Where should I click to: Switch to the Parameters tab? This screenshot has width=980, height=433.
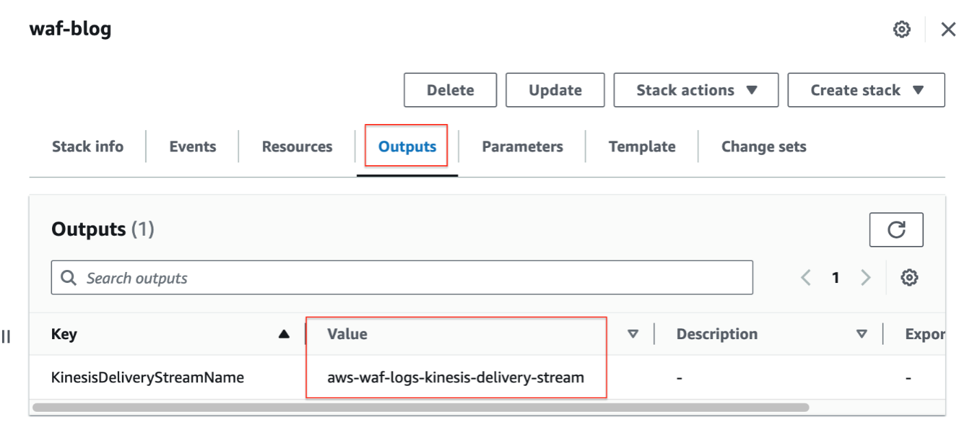(x=522, y=146)
